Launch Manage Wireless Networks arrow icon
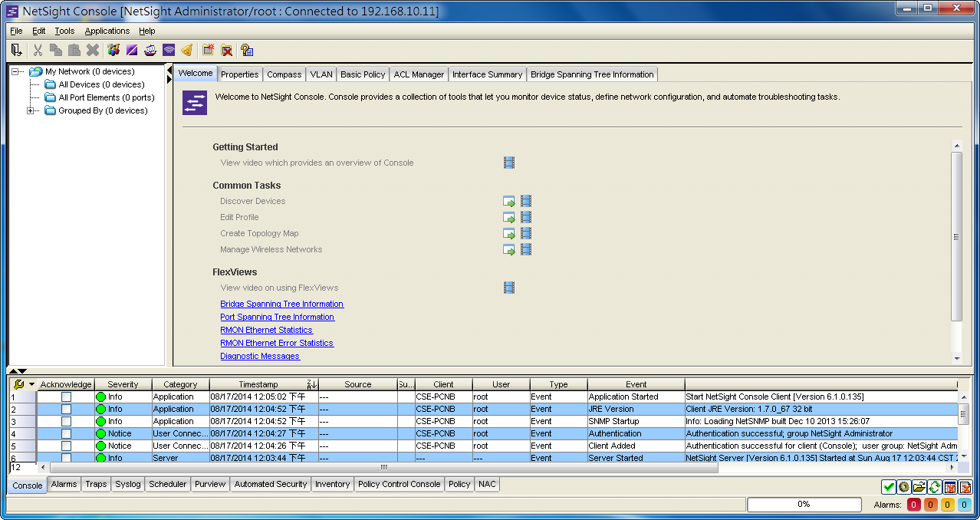The image size is (980, 520). tap(509, 249)
